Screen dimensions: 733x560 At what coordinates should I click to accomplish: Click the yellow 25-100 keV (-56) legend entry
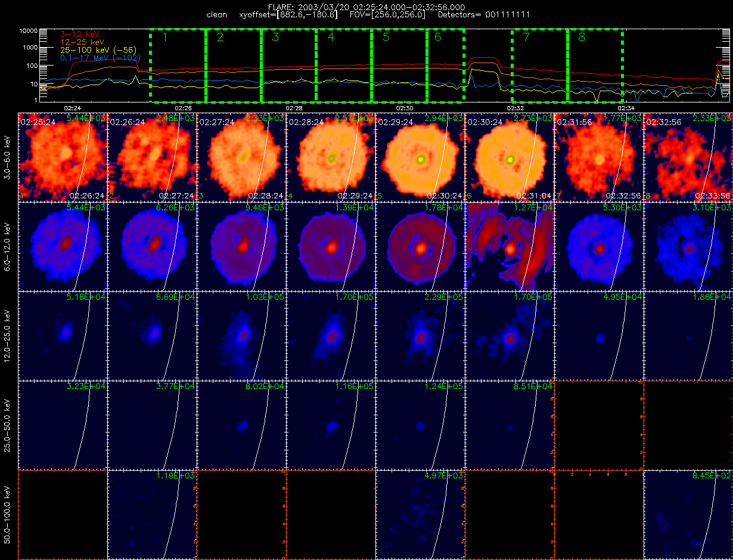pyautogui.click(x=99, y=50)
